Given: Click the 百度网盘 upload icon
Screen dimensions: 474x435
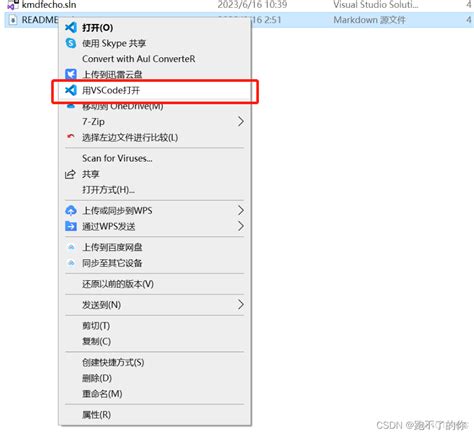Looking at the screenshot, I should [71, 247].
